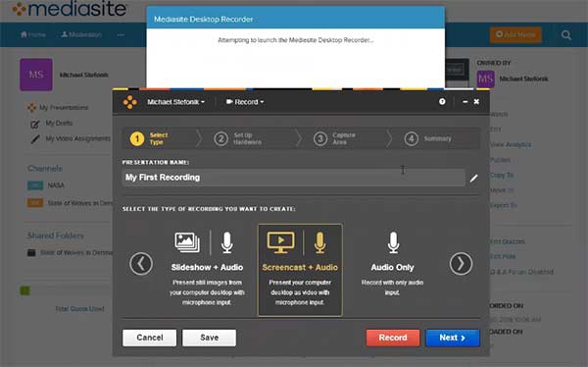Click the Mediasite logo at top left
The height and width of the screenshot is (367, 588).
(x=70, y=9)
